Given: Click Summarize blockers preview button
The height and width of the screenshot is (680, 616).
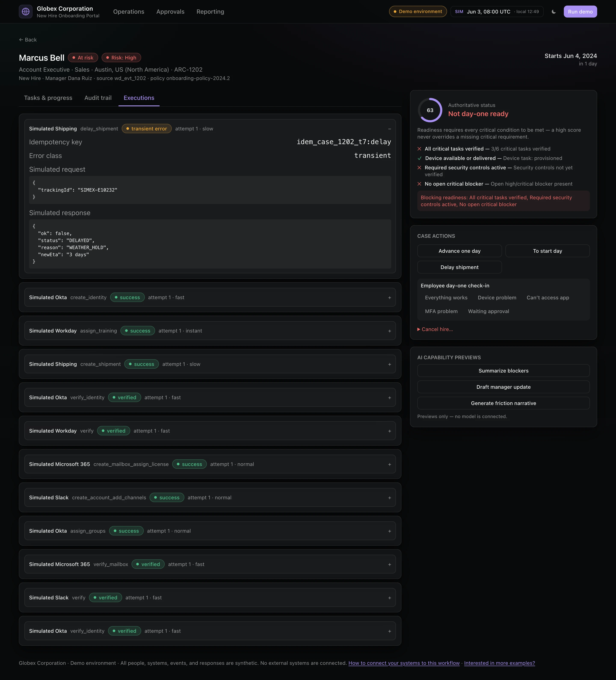Looking at the screenshot, I should (x=503, y=371).
